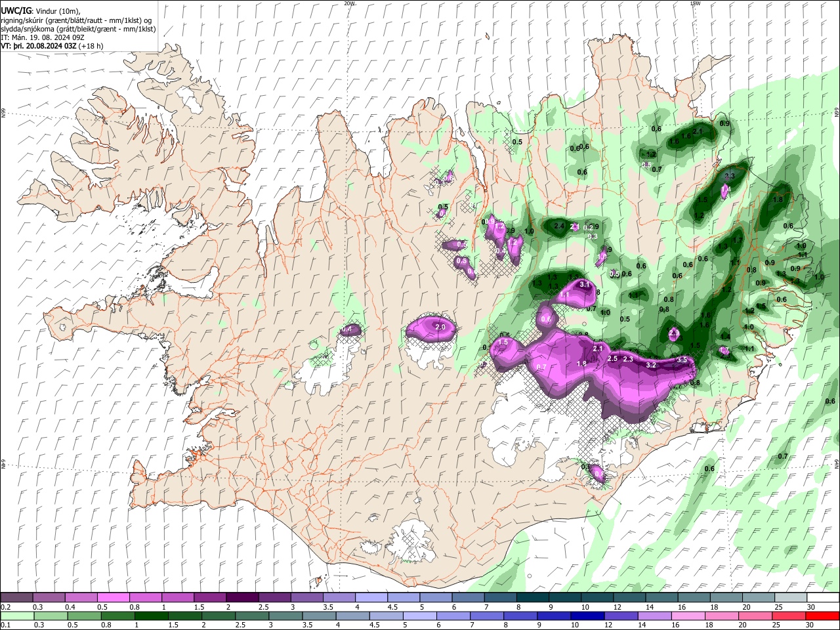Click the 20W longitude label on the map's upper edge

[349, 3]
